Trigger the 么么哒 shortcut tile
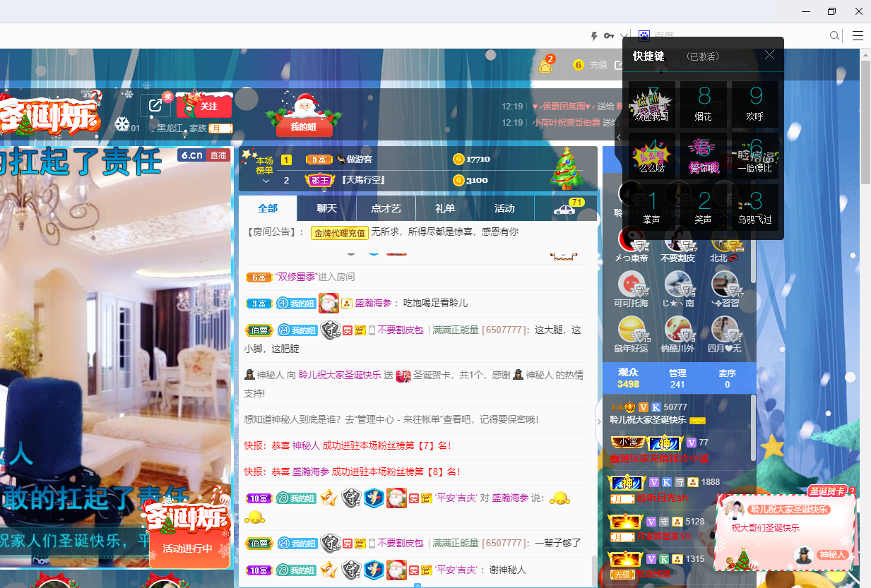Viewport: 871px width, 588px height. coord(651,155)
